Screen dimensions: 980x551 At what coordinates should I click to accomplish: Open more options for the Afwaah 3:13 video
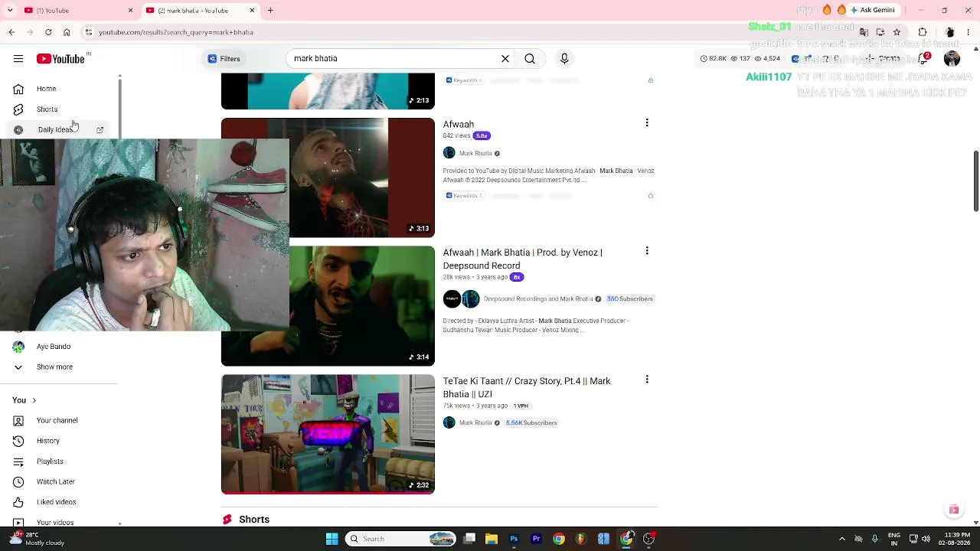point(647,123)
